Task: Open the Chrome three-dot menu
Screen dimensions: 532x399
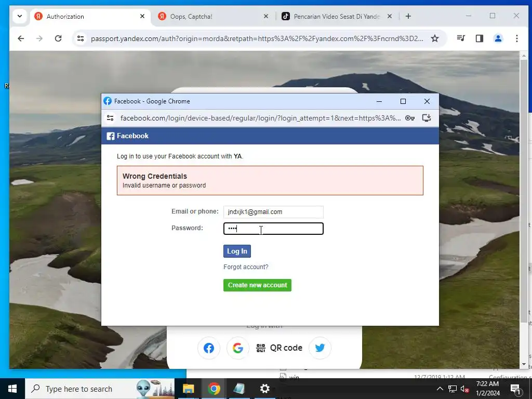Action: (x=517, y=38)
